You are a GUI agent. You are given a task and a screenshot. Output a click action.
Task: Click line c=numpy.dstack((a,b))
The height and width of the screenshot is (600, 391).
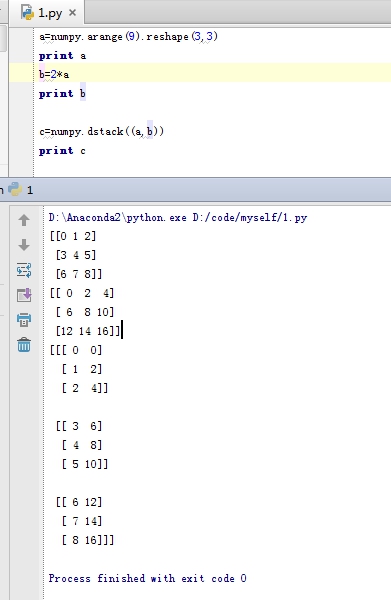tap(101, 132)
